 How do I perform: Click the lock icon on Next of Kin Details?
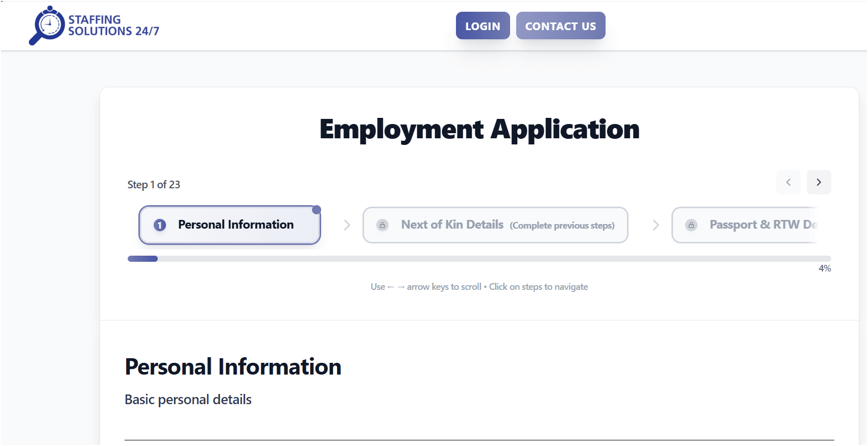(382, 225)
